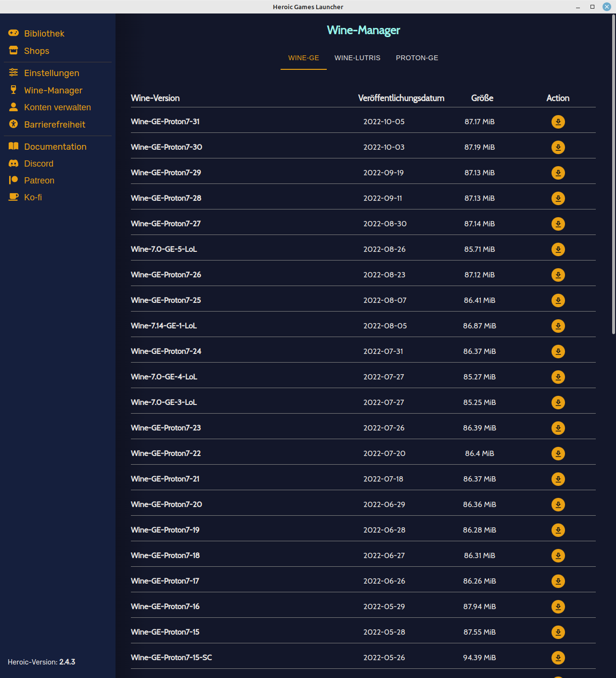The width and height of the screenshot is (616, 678).
Task: Open Einstellungen in the sidebar
Action: click(x=51, y=73)
